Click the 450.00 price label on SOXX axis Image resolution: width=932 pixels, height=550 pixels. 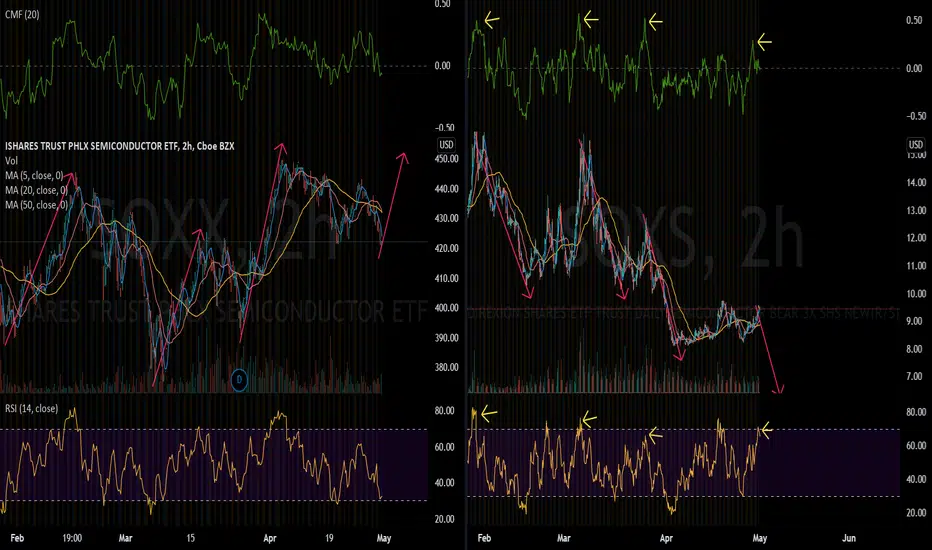pos(446,159)
